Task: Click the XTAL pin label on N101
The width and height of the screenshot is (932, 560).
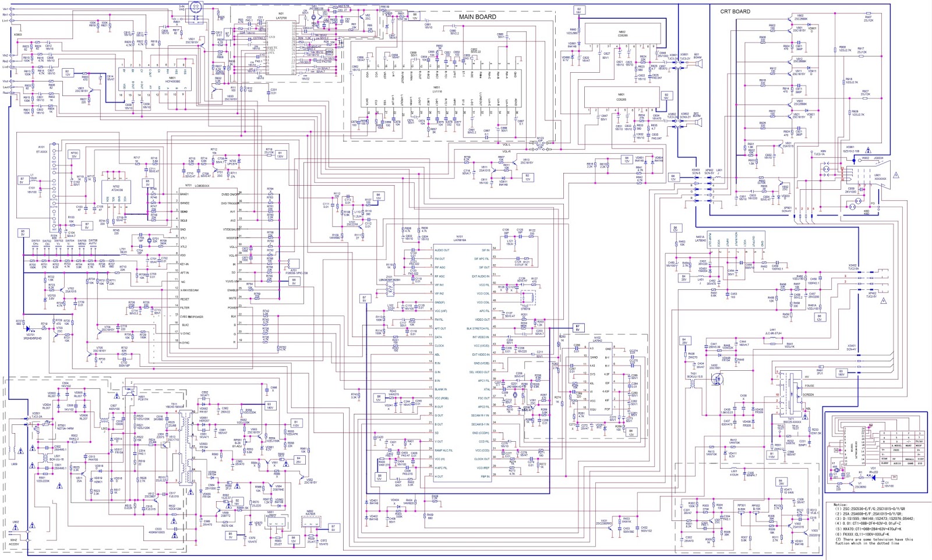Action: tap(486, 389)
